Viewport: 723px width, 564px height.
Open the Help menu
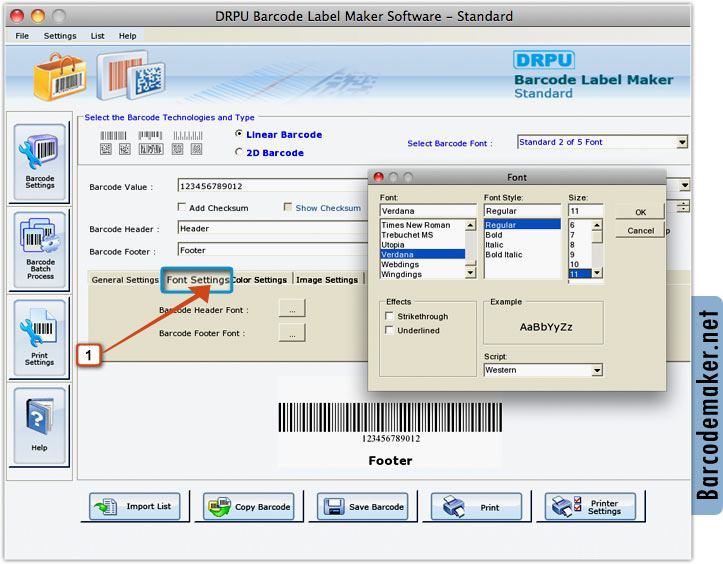pyautogui.click(x=127, y=36)
